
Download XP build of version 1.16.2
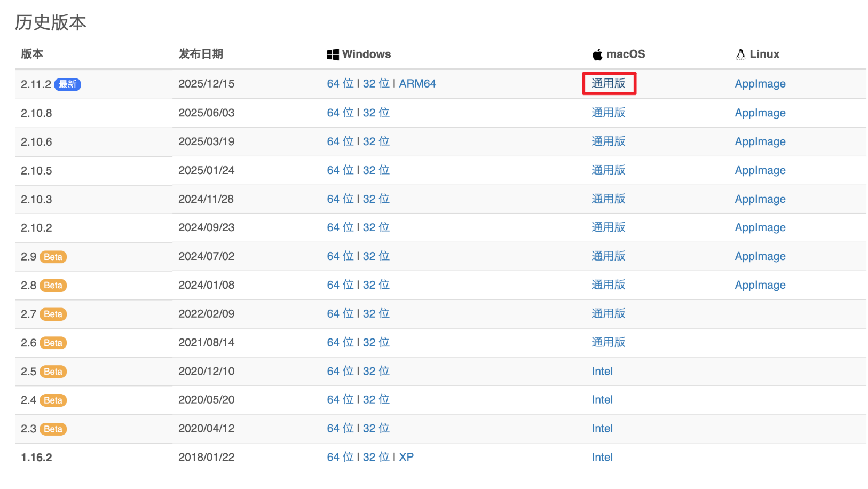coord(406,458)
